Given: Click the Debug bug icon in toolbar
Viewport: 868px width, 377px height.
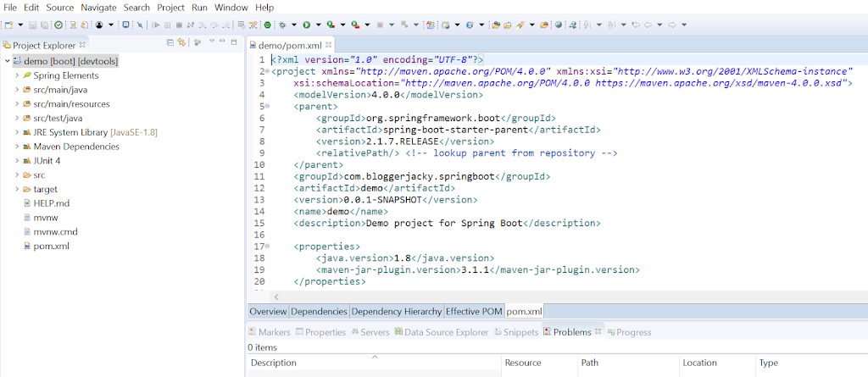Looking at the screenshot, I should pyautogui.click(x=282, y=25).
